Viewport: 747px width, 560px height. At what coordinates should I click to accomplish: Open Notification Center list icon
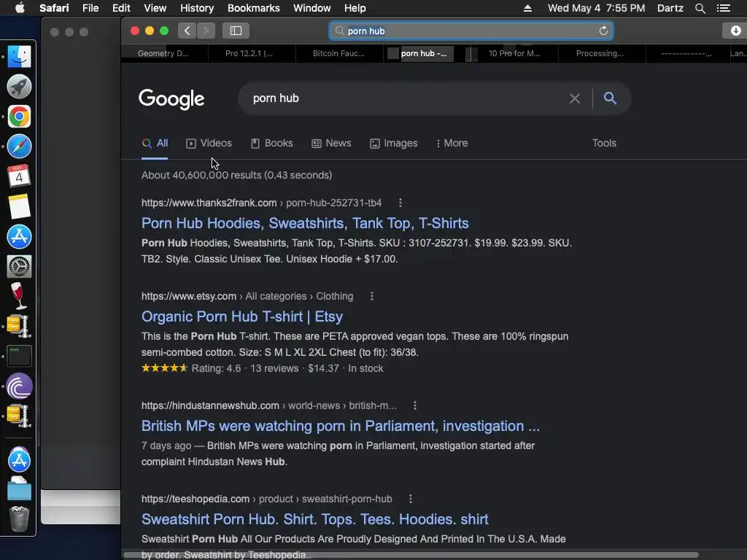pyautogui.click(x=724, y=8)
